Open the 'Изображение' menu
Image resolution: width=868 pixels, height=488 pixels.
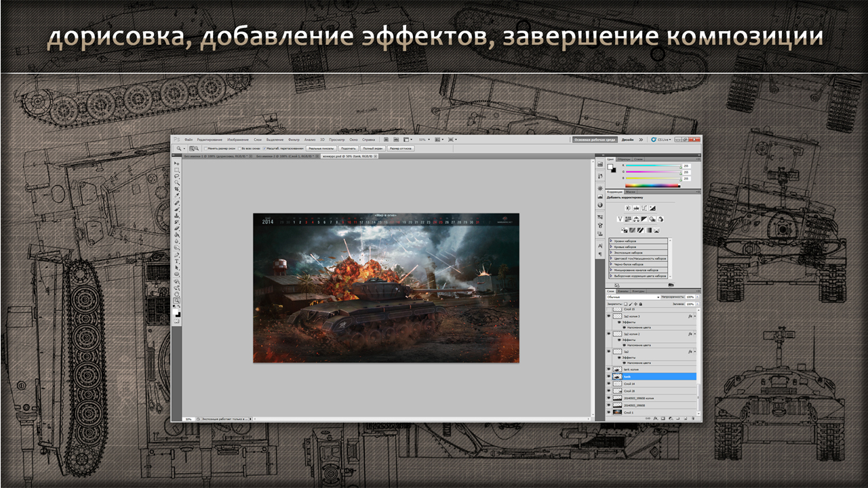[x=238, y=140]
